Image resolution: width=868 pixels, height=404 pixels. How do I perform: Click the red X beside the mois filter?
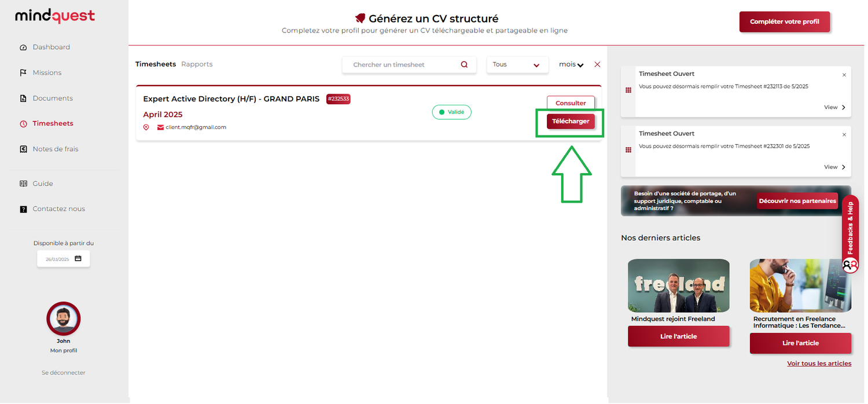[597, 65]
